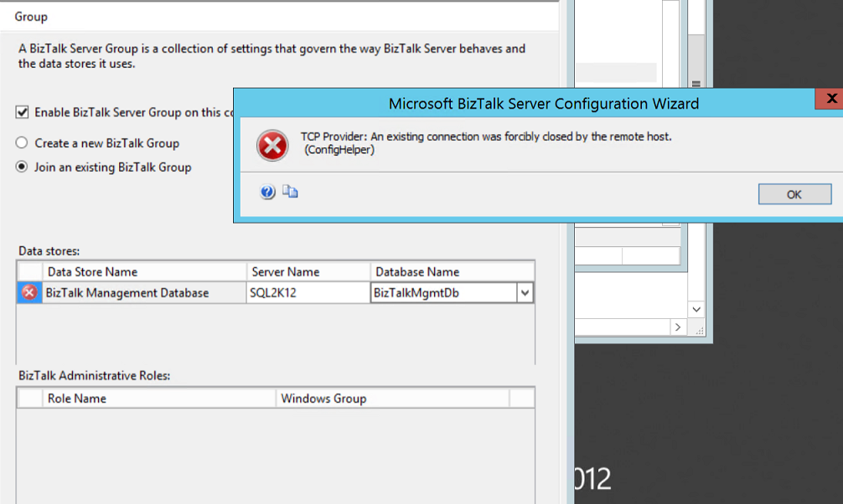Viewport: 843px width, 504px height.
Task: Expand the Database Name dropdown arrow
Action: coord(525,293)
